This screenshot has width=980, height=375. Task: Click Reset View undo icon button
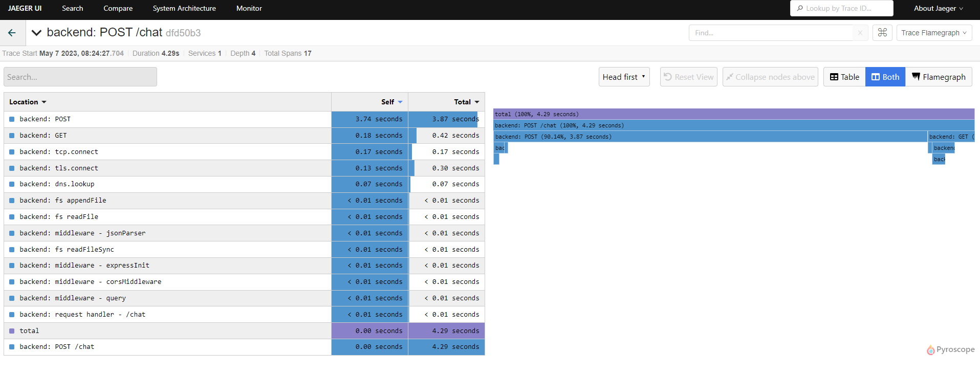(689, 77)
